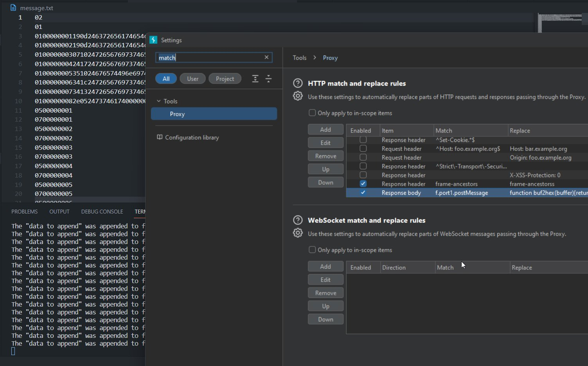Click the editor minimap preview

click(560, 22)
